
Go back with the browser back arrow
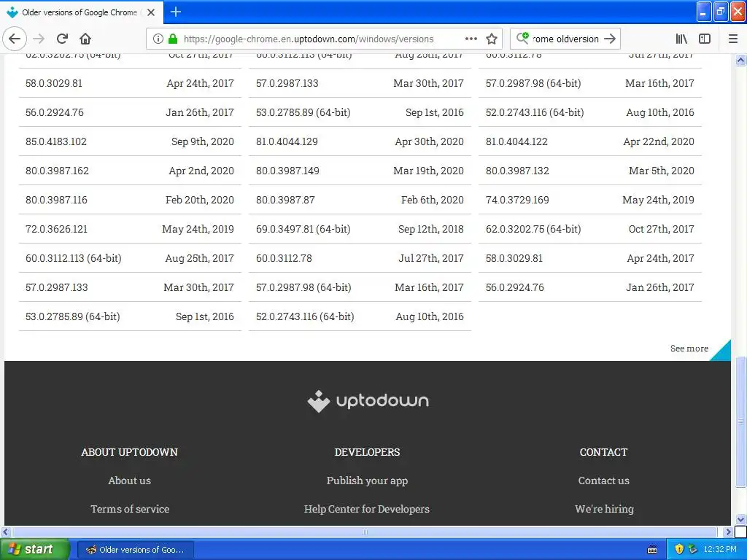15,39
